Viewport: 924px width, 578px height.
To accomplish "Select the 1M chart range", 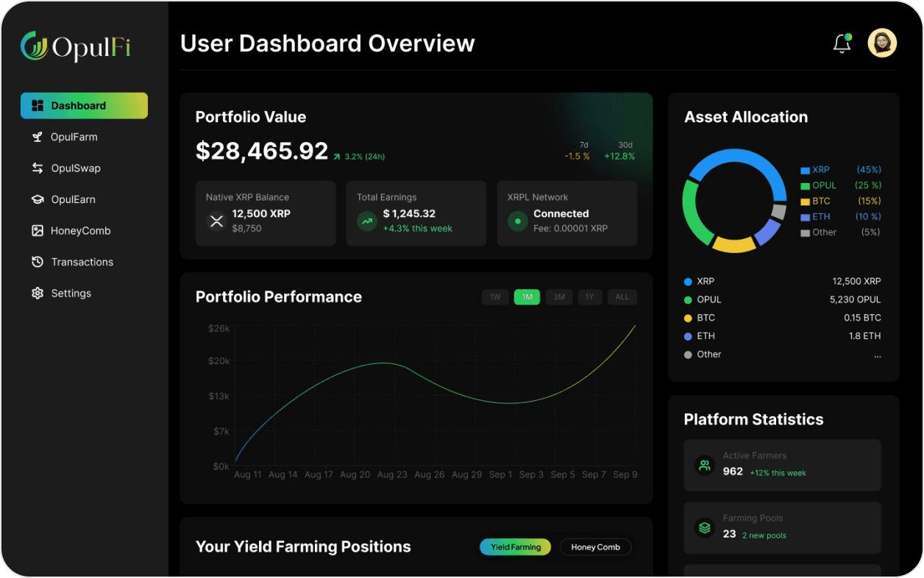I will (x=527, y=297).
